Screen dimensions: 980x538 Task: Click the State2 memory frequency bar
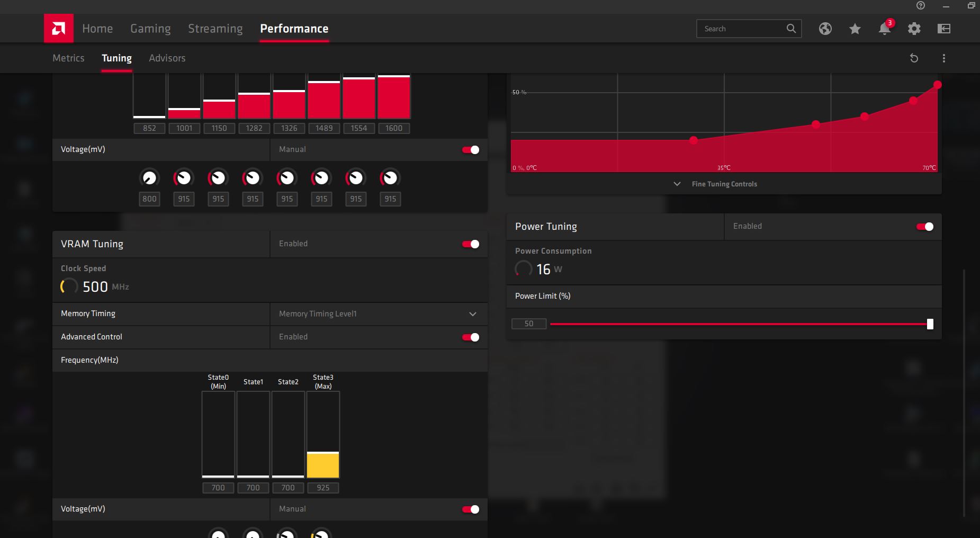(x=288, y=435)
